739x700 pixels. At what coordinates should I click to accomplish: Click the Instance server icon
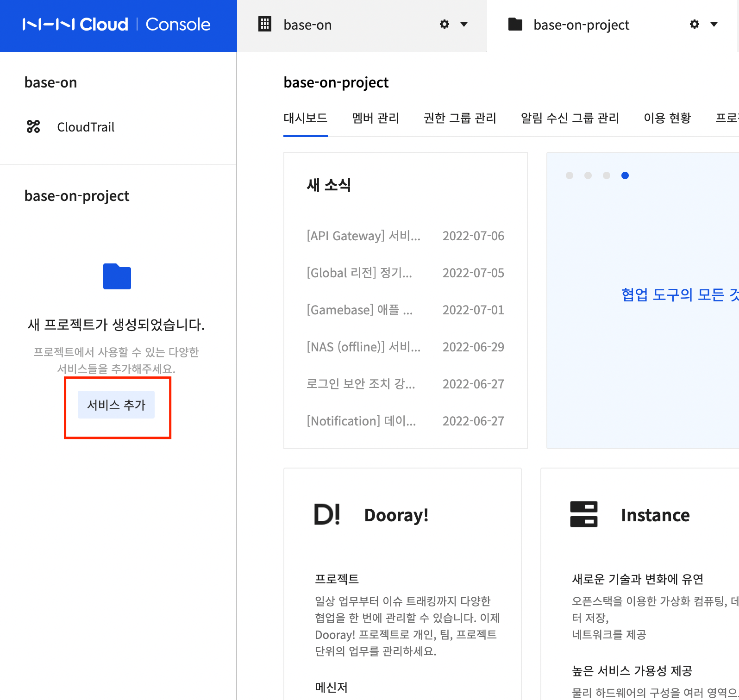click(x=584, y=514)
